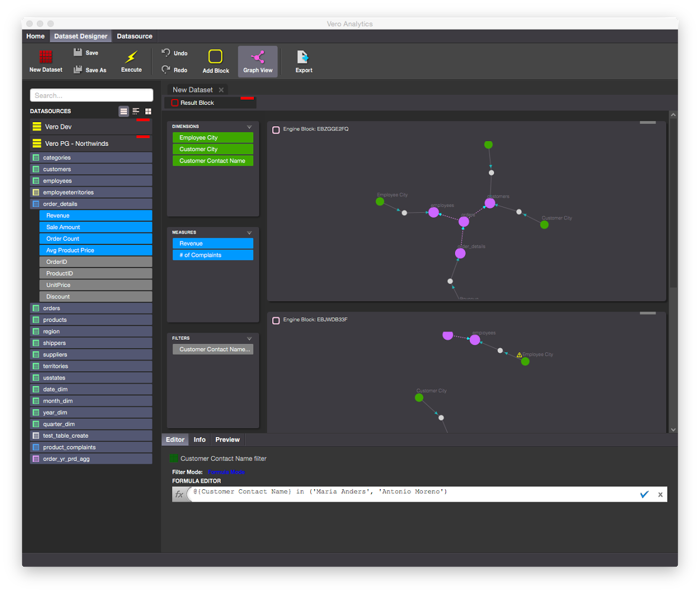Minimize Engine Block EBJWDB33F with its top bar
700x593 pixels.
pyautogui.click(x=648, y=313)
